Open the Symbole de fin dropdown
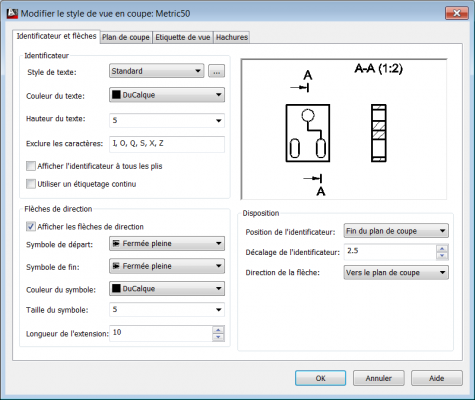 (x=167, y=266)
